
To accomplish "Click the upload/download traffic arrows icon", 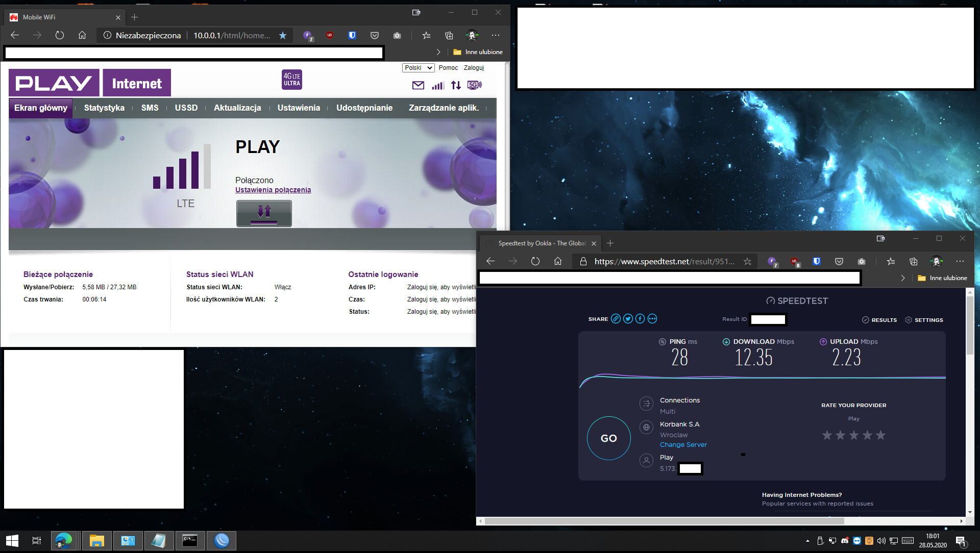I will click(456, 85).
